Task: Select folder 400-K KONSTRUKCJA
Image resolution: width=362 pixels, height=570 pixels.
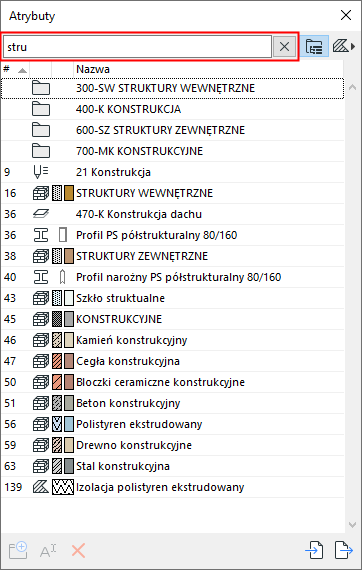Action: coord(173,109)
